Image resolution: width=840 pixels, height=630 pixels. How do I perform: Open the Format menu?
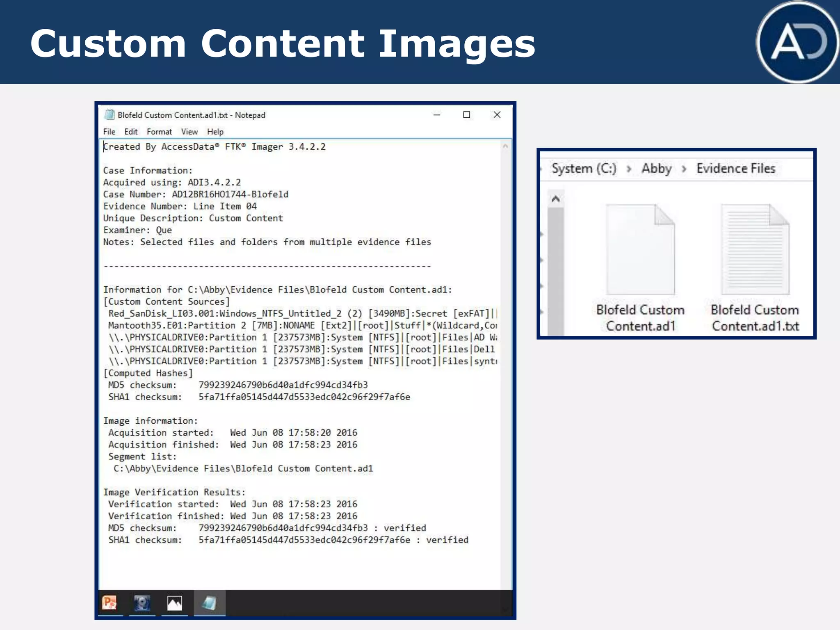pos(159,132)
